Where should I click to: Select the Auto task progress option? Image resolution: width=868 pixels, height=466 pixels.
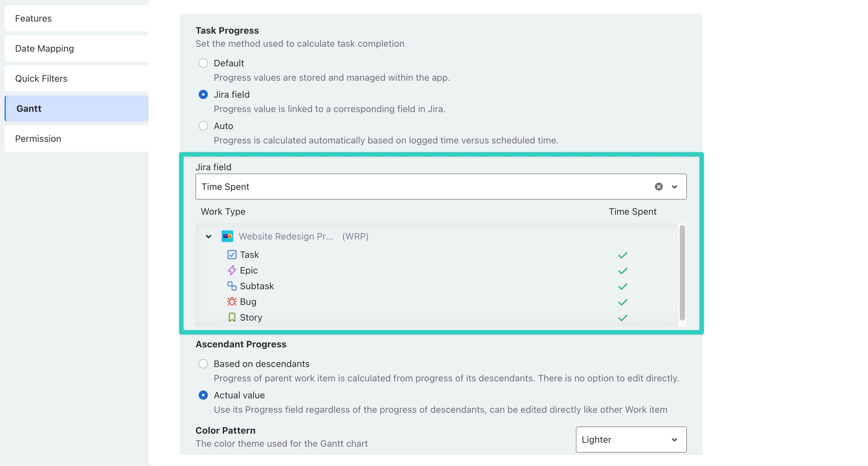point(203,126)
